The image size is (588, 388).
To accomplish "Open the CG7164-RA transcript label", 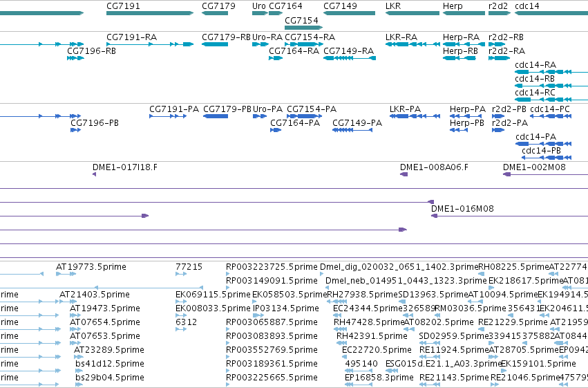I will (x=294, y=51).
